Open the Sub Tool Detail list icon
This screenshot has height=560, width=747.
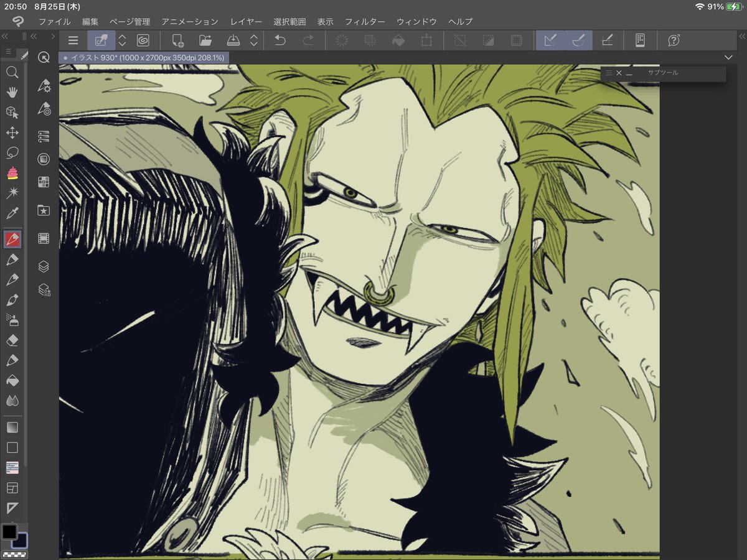[x=44, y=136]
